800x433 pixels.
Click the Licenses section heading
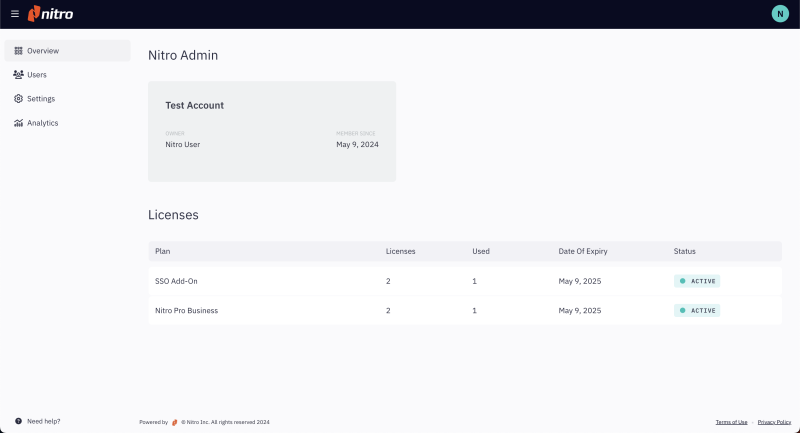coord(173,215)
